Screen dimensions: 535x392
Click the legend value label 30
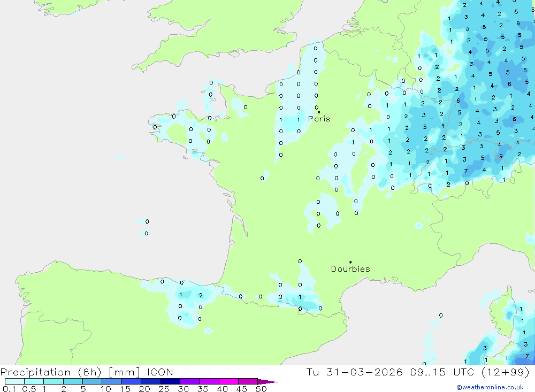click(183, 389)
